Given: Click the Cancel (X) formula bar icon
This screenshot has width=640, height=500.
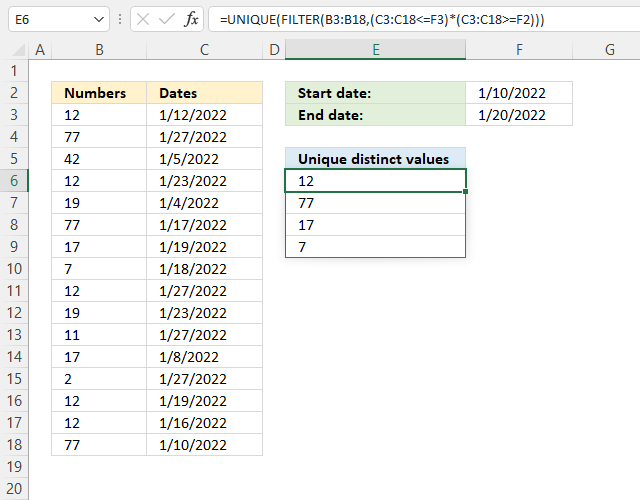Looking at the screenshot, I should pyautogui.click(x=143, y=19).
